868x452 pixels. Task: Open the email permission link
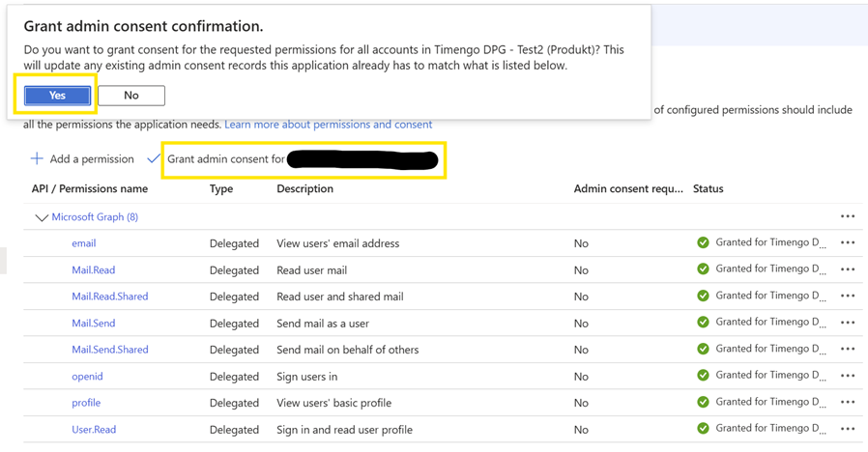[x=84, y=243]
